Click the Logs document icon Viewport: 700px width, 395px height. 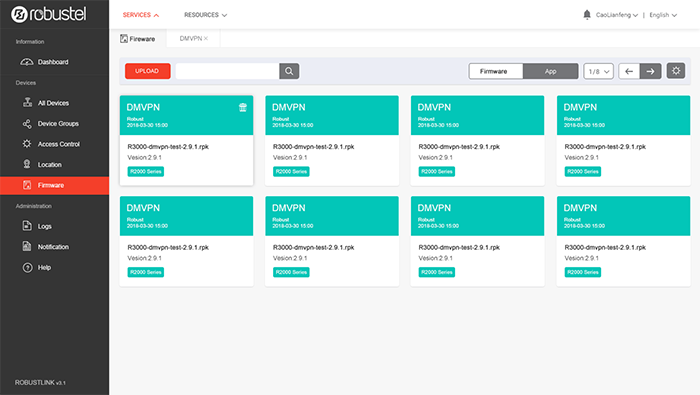[x=27, y=226]
